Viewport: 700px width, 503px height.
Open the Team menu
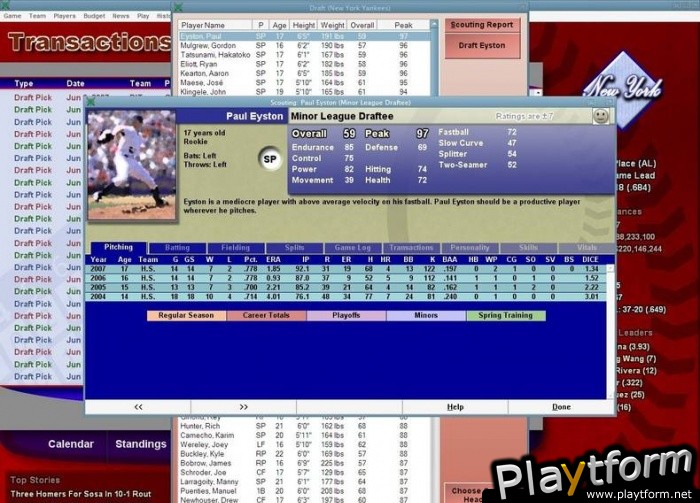coord(38,16)
